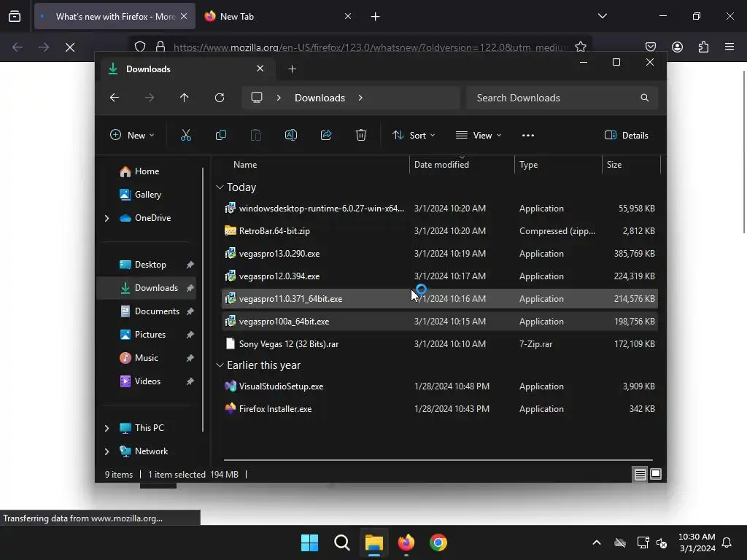Close the Downloads tab in Explorer

[260, 69]
